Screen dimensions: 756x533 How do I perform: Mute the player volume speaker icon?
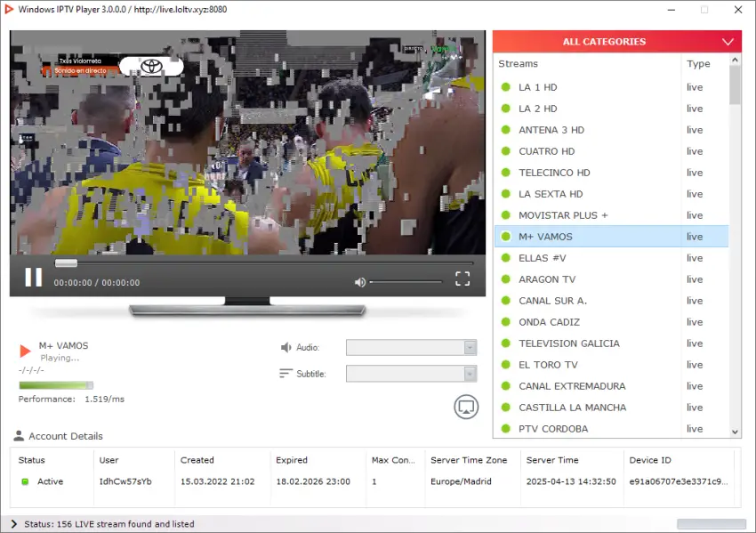coord(360,282)
